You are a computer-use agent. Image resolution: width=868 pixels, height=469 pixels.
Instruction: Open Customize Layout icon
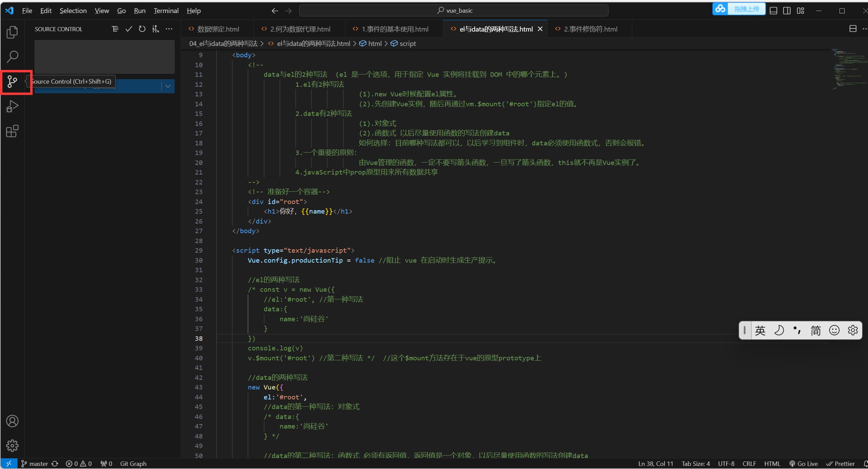800,11
